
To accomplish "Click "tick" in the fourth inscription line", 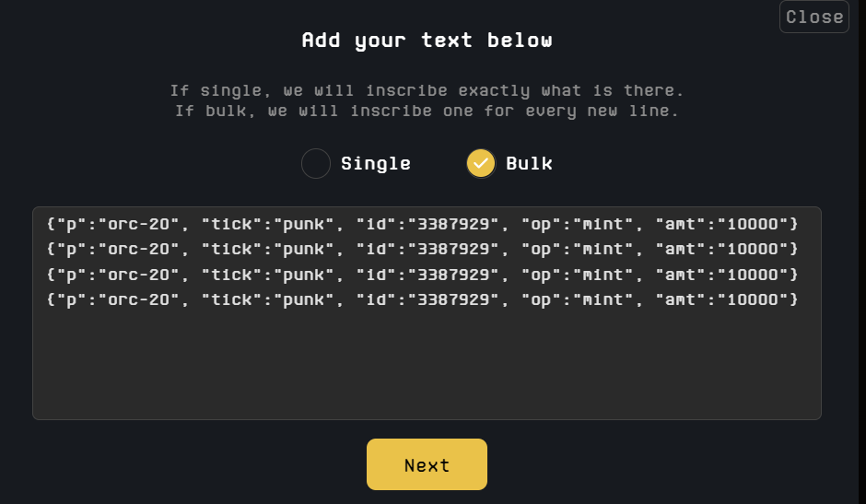I will point(228,301).
